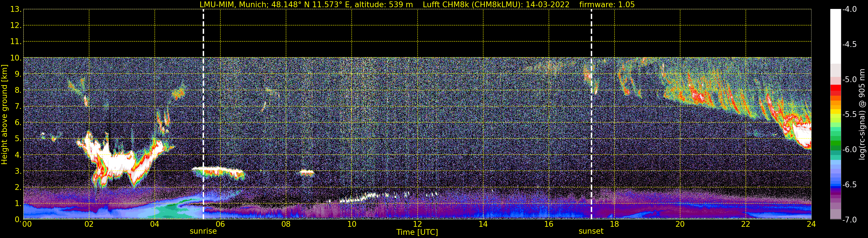Click the "altitude: 539 m" title text

click(x=384, y=4)
